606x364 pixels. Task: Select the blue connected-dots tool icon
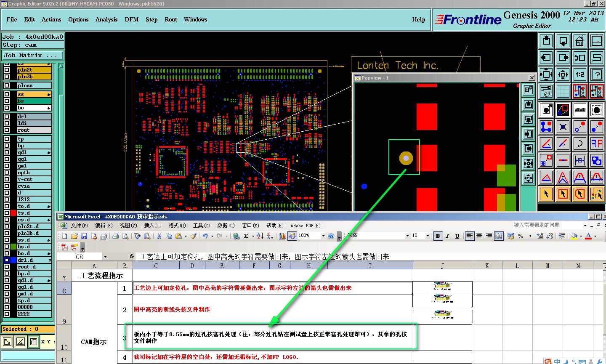(546, 127)
